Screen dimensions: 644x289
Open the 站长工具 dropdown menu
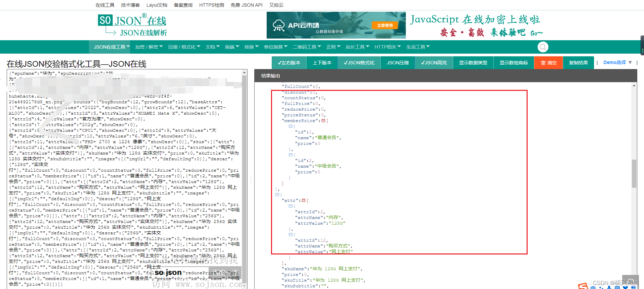tap(357, 47)
